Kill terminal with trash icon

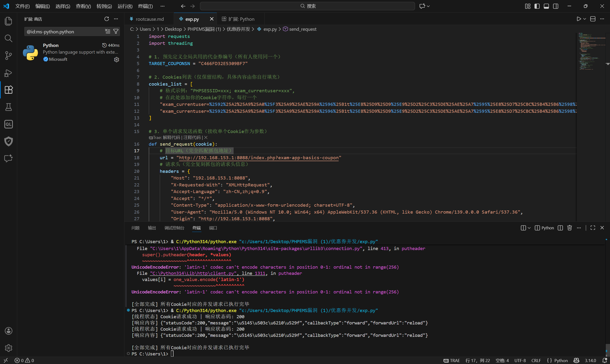tap(569, 228)
